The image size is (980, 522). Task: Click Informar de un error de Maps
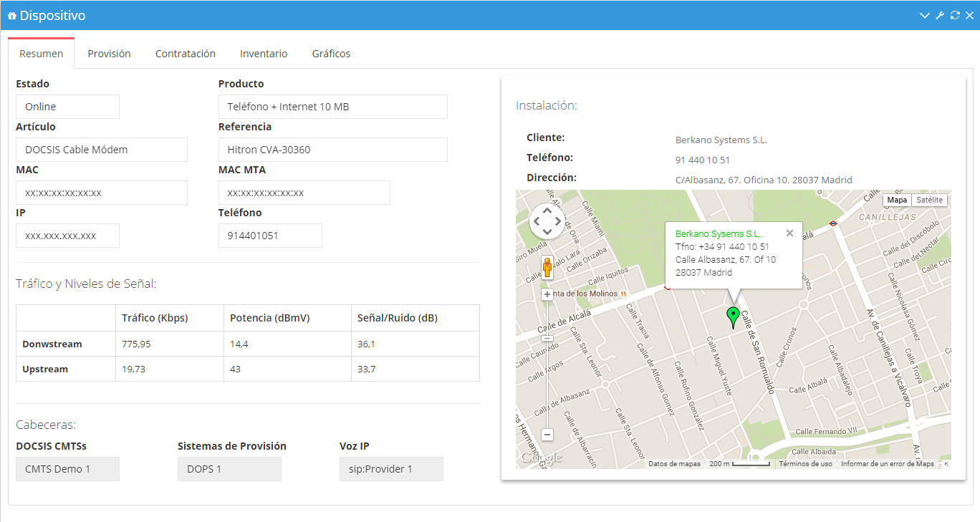pos(887,464)
